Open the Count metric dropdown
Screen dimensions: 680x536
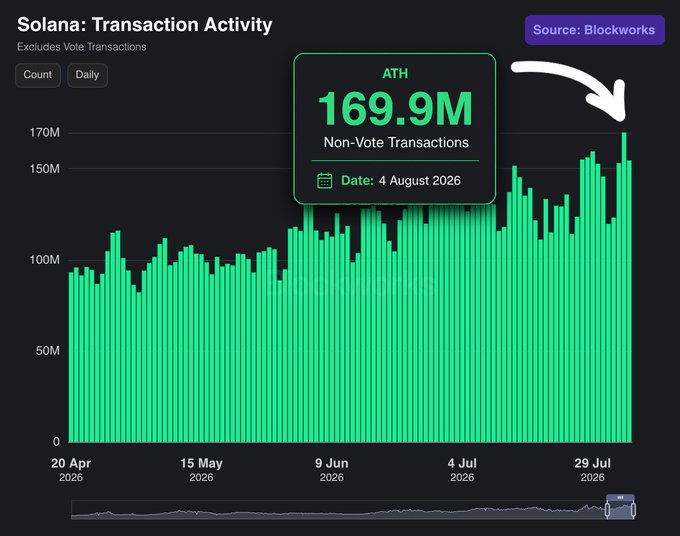click(x=38, y=75)
